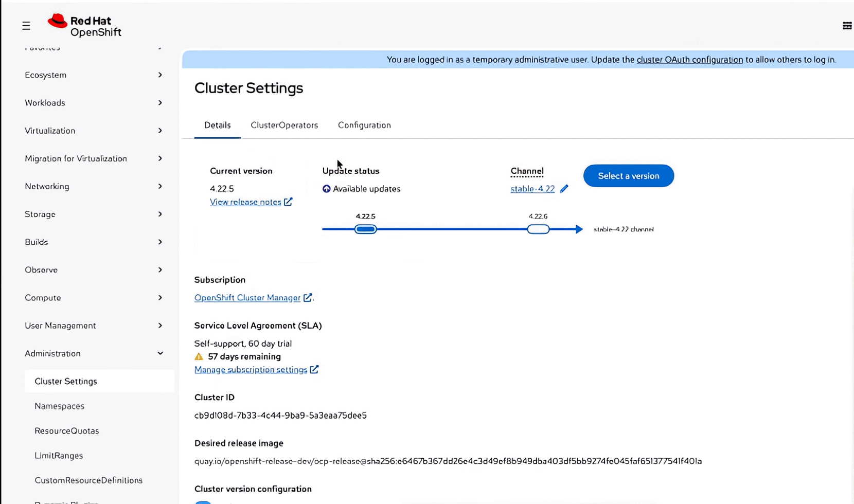Click the Subscription heading

click(220, 280)
